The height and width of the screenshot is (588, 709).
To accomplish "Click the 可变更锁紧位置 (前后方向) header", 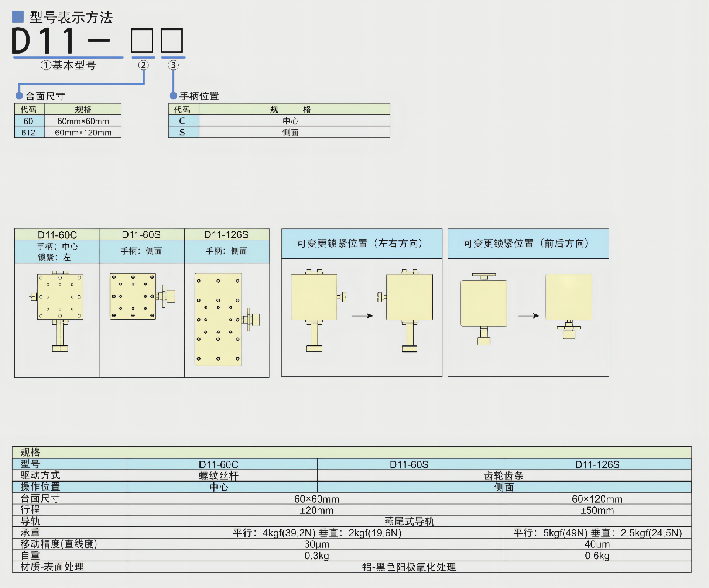I will [x=528, y=244].
